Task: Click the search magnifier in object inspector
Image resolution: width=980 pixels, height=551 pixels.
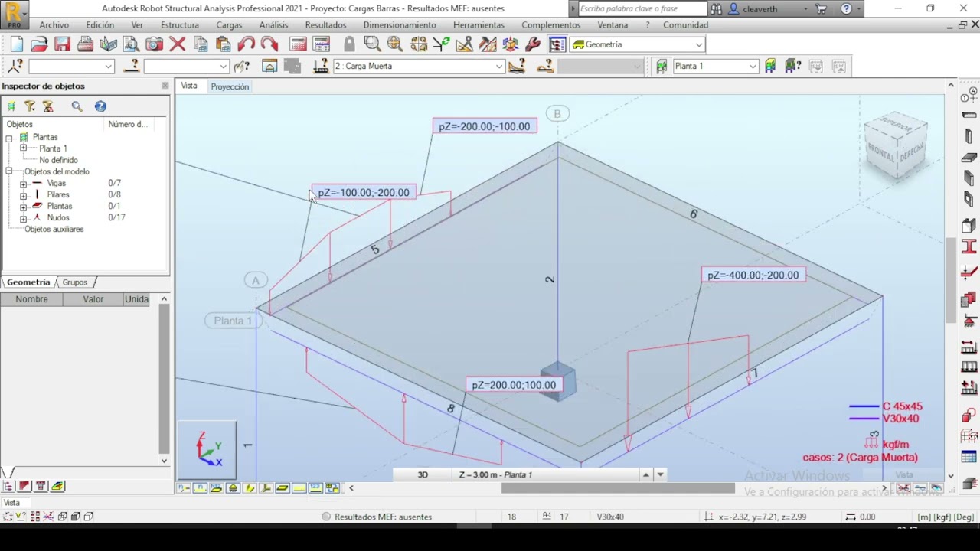Action: 77,106
